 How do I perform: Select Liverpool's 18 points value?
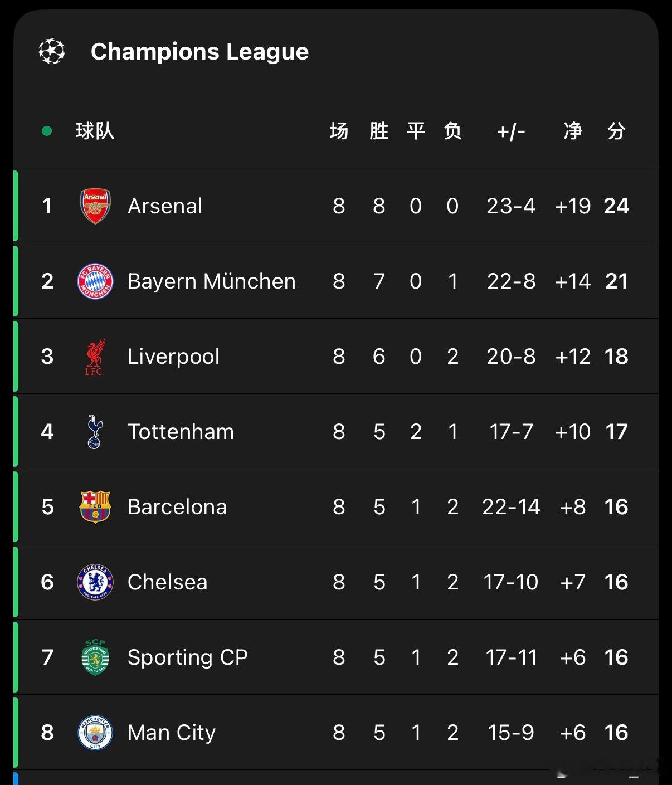[x=616, y=357]
